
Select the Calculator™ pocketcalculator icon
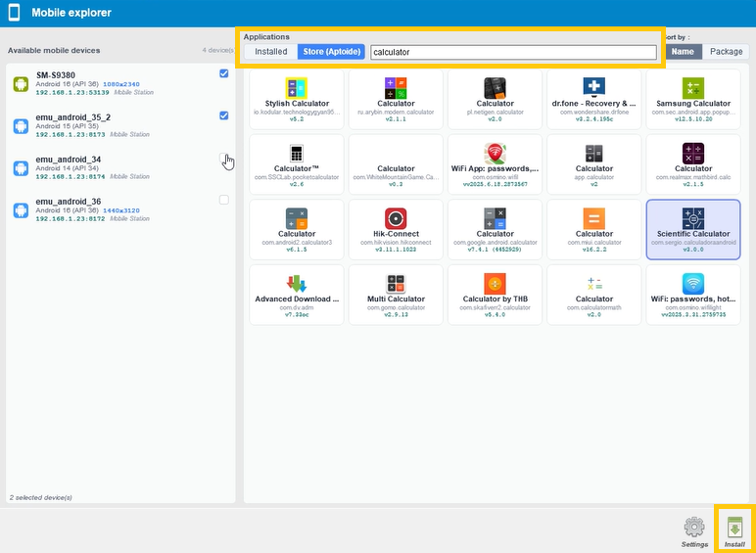coord(297,154)
